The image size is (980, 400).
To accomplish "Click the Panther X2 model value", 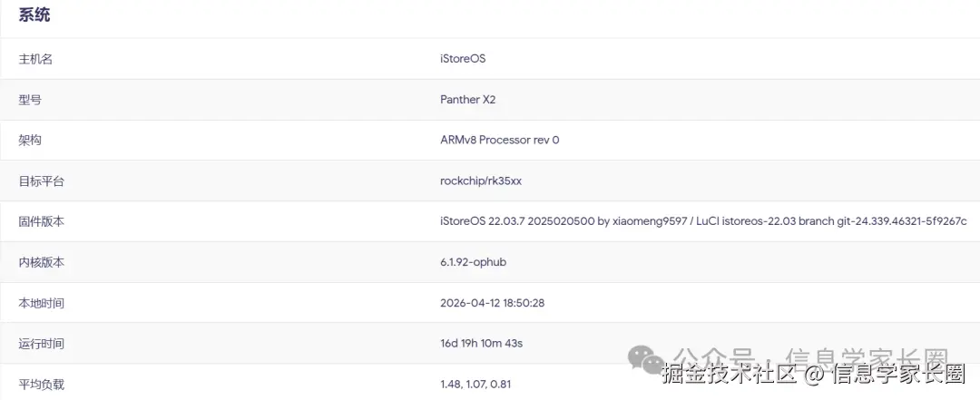I will pos(467,100).
